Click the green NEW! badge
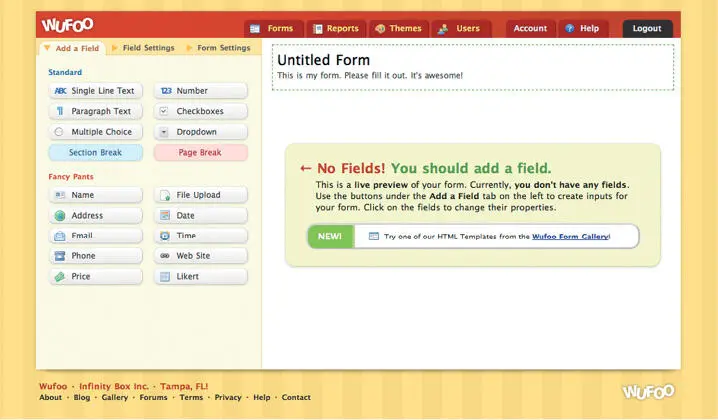Screen dimensions: 718x420 point(330,236)
